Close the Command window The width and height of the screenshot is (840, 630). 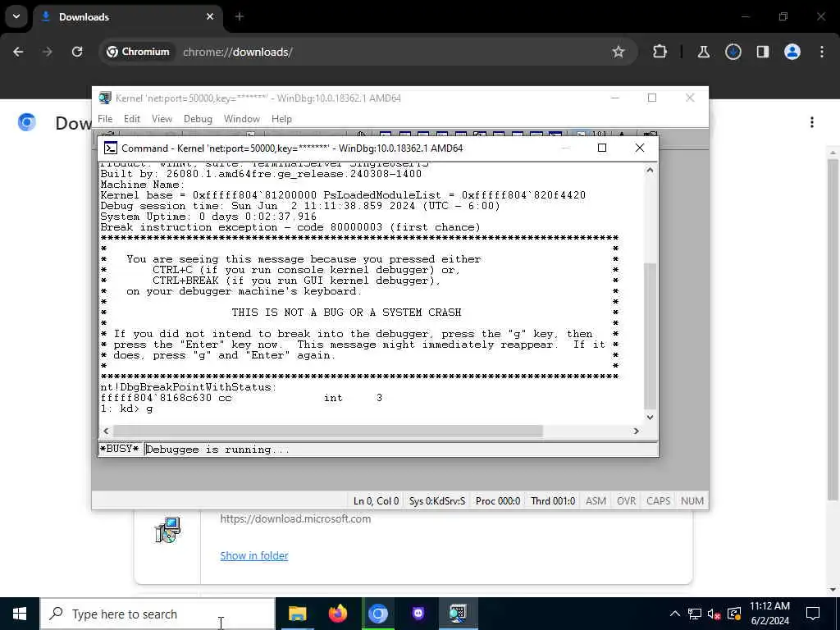pyautogui.click(x=640, y=148)
